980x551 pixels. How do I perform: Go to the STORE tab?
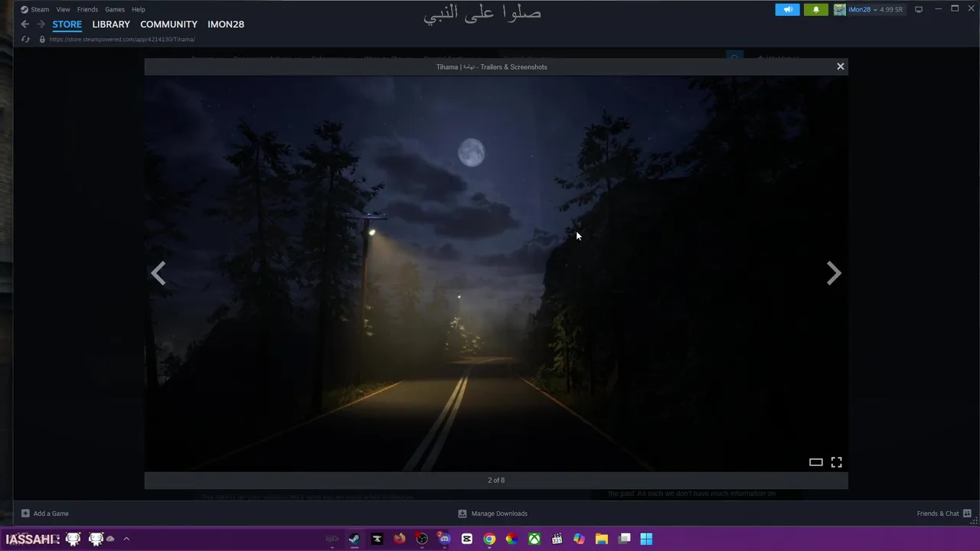(x=67, y=24)
